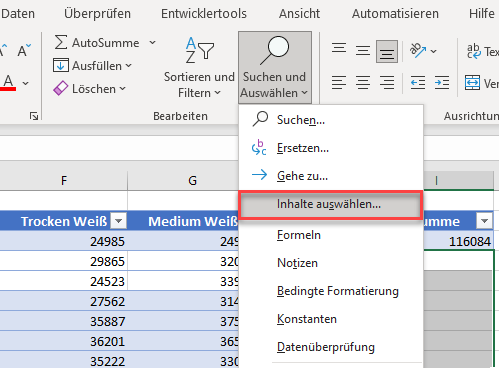Click the Summe cell 116084

[x=458, y=241]
